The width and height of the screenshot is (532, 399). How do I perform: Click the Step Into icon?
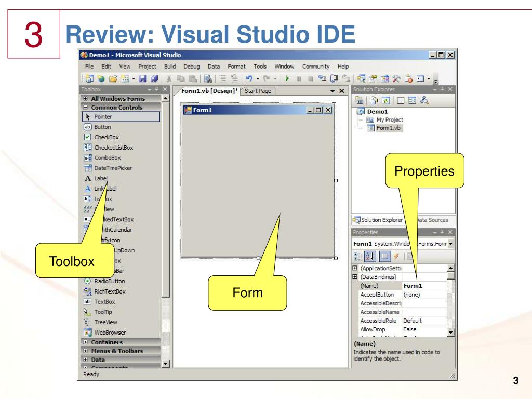coord(322,78)
